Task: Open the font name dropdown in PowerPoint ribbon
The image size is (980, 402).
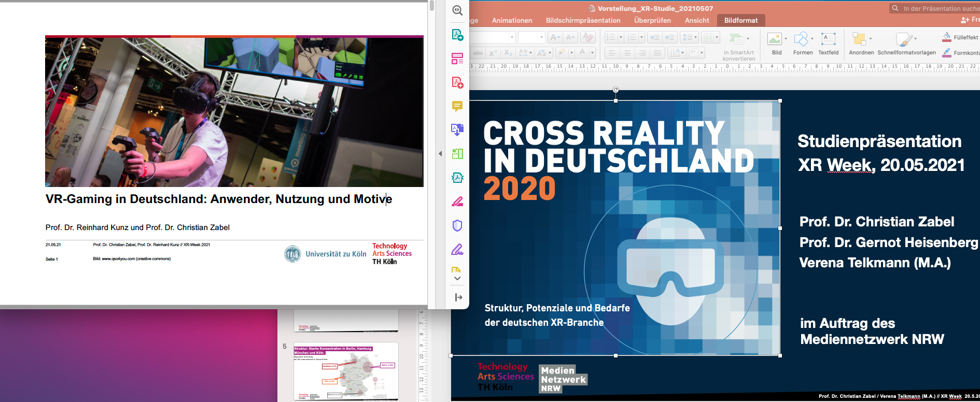Action: pyautogui.click(x=512, y=37)
